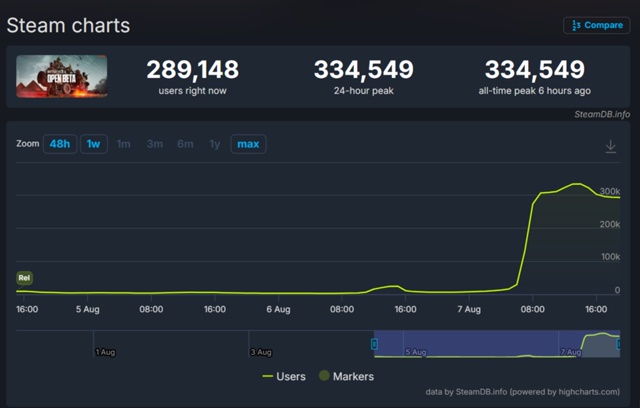Click the Zoom label text

coord(28,144)
